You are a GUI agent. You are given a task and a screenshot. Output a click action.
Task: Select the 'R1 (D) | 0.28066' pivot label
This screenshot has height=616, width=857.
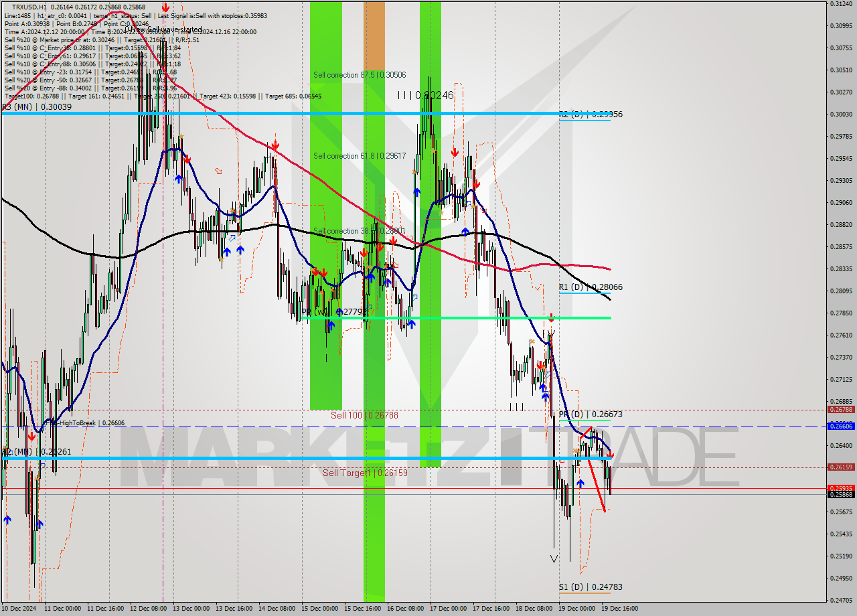591,287
